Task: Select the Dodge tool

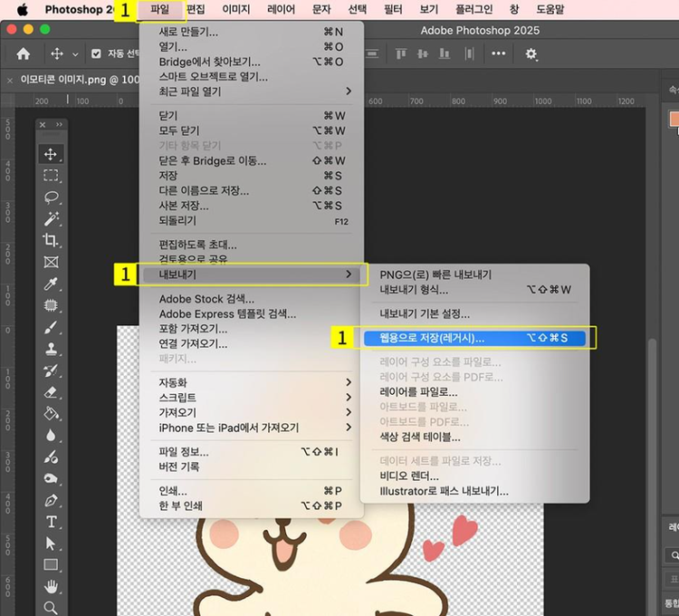Action: point(51,457)
